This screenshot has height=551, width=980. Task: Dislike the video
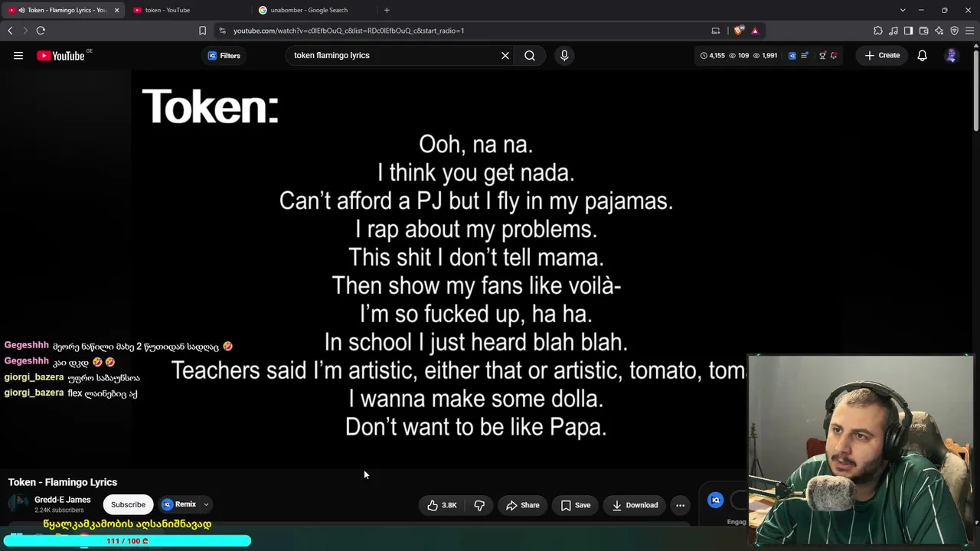tap(479, 505)
